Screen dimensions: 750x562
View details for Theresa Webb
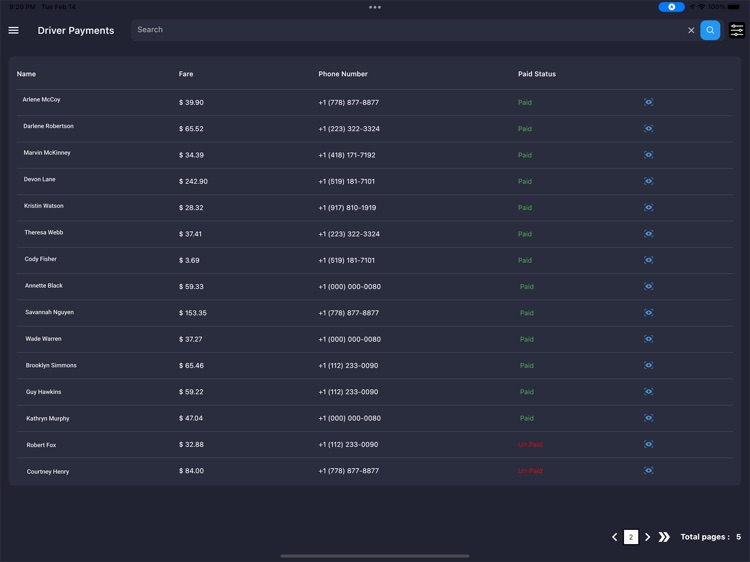pos(648,233)
